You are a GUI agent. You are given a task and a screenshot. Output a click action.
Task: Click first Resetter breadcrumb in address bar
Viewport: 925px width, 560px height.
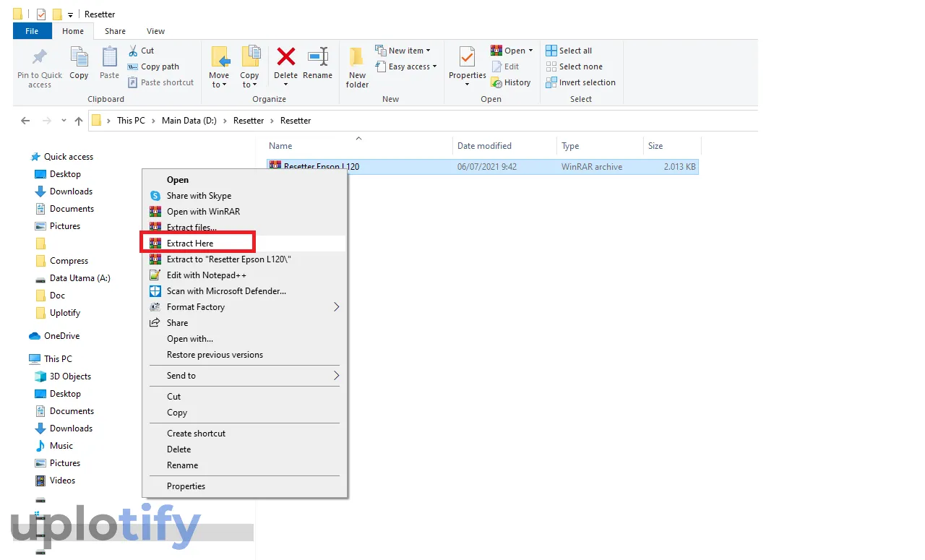[x=249, y=121]
